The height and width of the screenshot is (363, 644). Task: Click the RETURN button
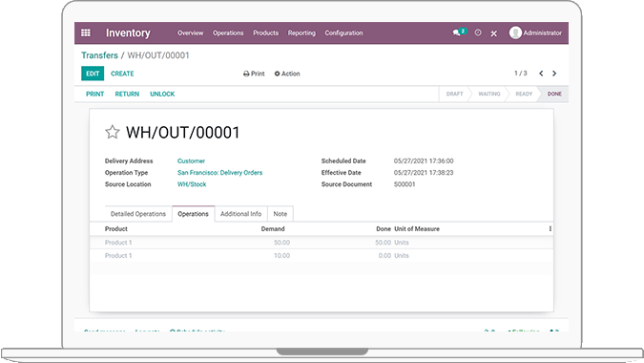pos(127,95)
